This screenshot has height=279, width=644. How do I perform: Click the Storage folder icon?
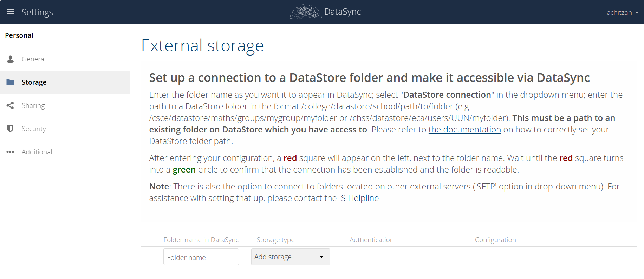[11, 82]
